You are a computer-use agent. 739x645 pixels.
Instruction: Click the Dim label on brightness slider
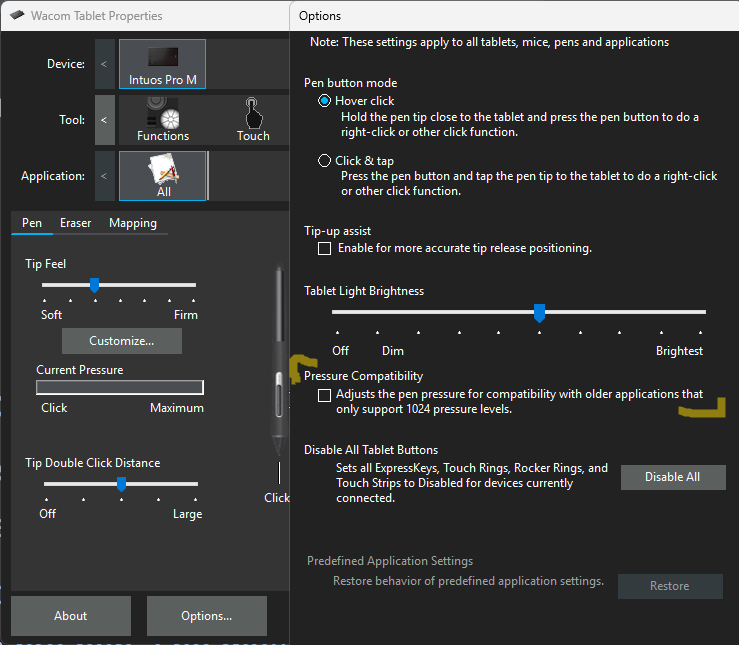point(393,351)
